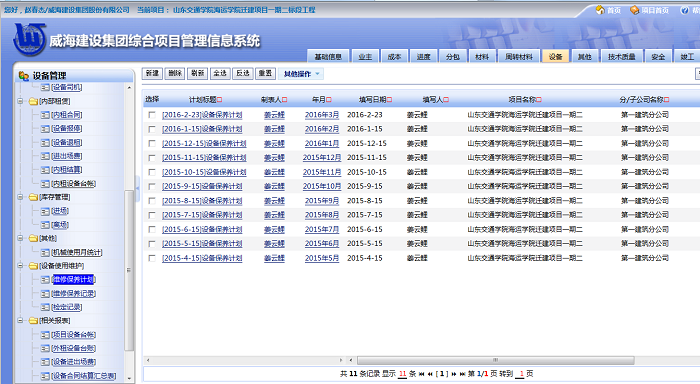Select the 维修保养计划 tree item
The image size is (700, 384).
coord(74,280)
